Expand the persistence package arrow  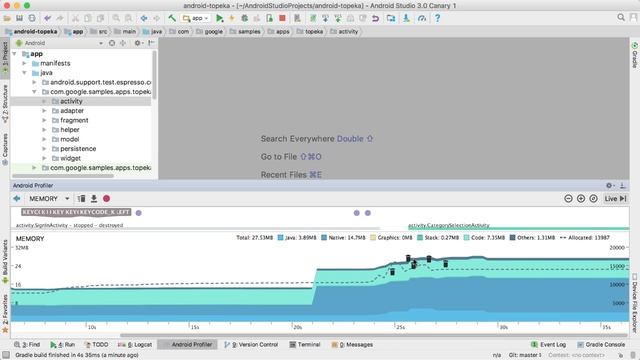(x=44, y=149)
